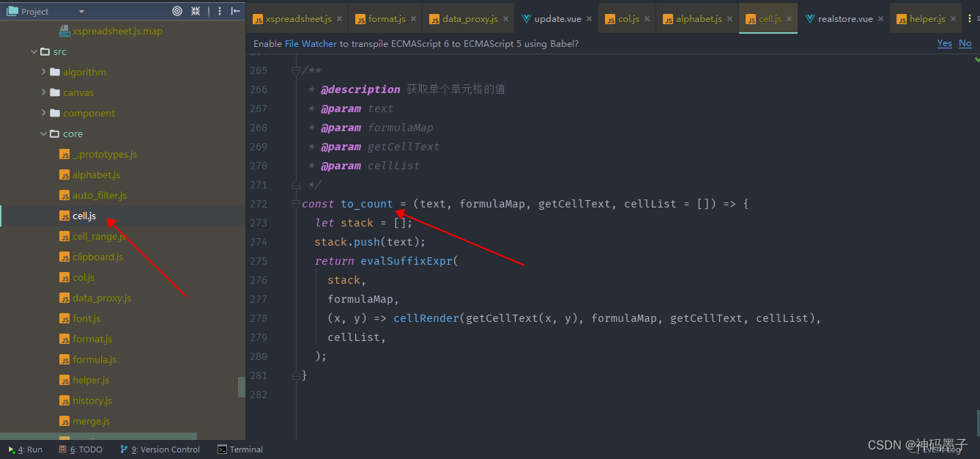Select auto_filter.js in project tree
The image size is (980, 459).
pos(93,196)
